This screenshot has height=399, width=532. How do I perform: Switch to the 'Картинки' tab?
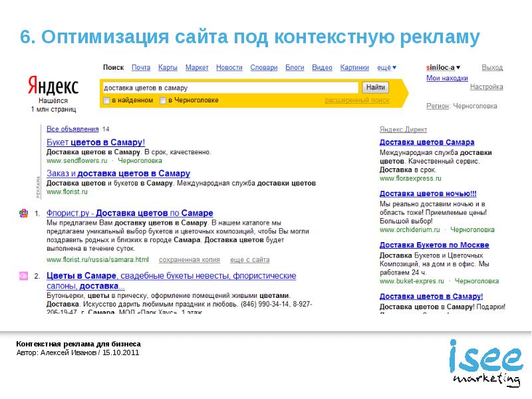click(x=354, y=68)
